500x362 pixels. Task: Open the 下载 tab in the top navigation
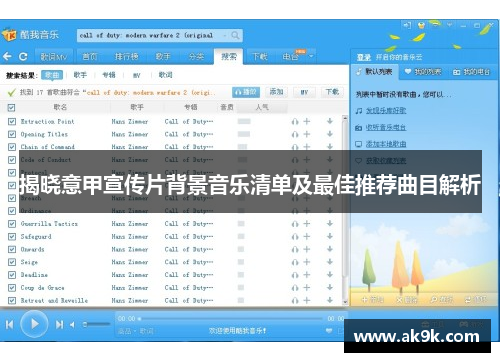[260, 57]
